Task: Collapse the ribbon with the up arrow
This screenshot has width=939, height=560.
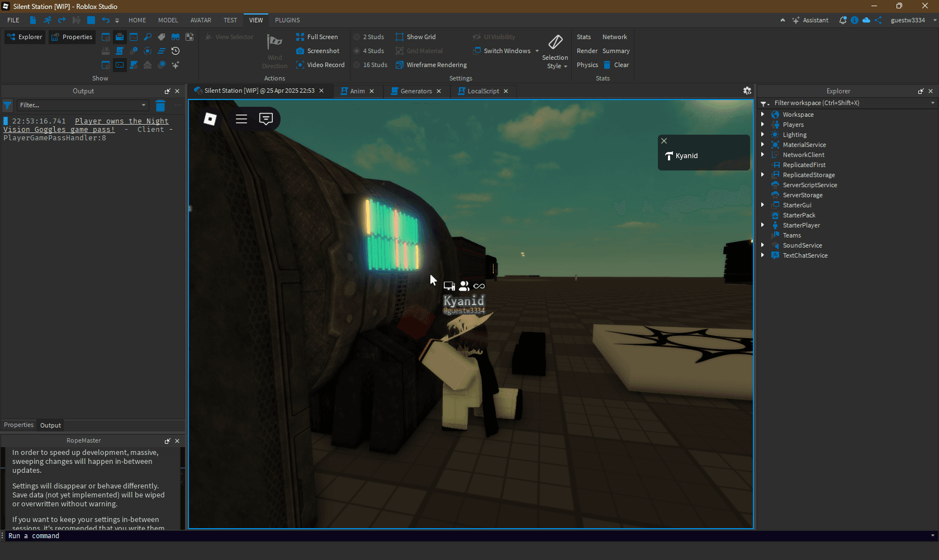Action: pyautogui.click(x=782, y=20)
